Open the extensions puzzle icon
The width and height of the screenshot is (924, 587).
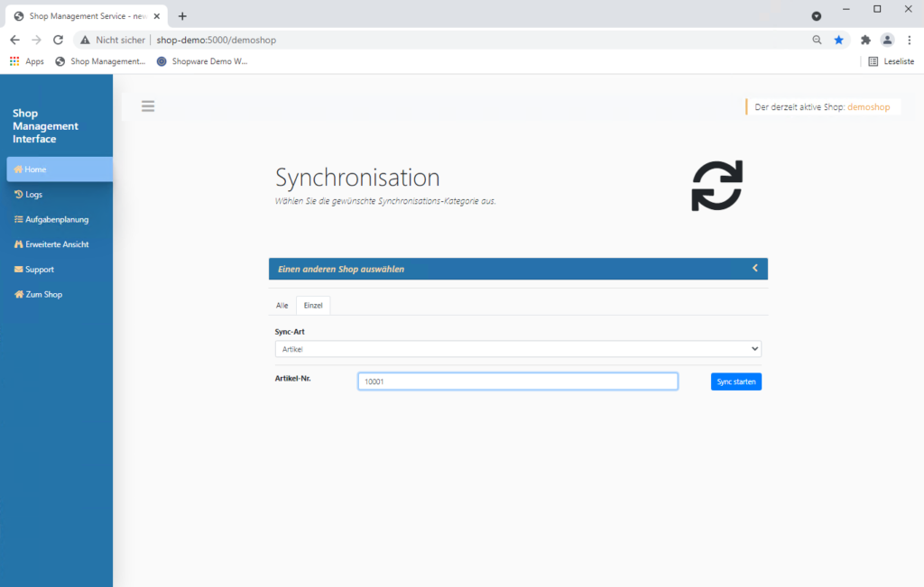click(865, 40)
